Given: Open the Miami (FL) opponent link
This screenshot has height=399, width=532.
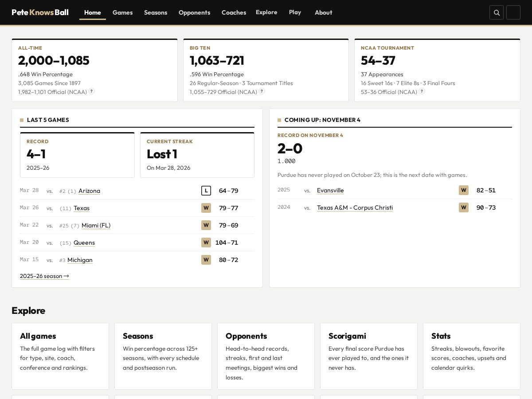Looking at the screenshot, I should click(96, 225).
